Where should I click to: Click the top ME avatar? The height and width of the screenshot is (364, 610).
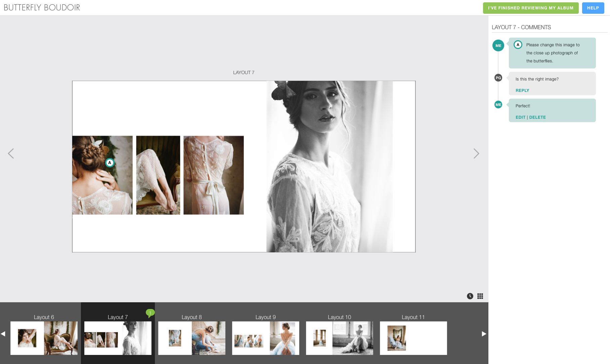[498, 46]
